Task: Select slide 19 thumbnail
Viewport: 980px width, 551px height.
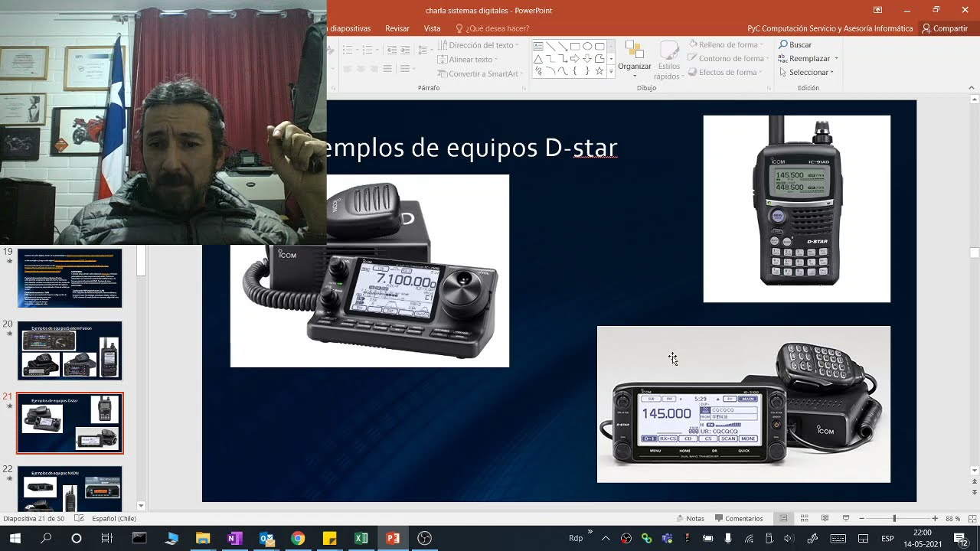Action: (x=70, y=278)
